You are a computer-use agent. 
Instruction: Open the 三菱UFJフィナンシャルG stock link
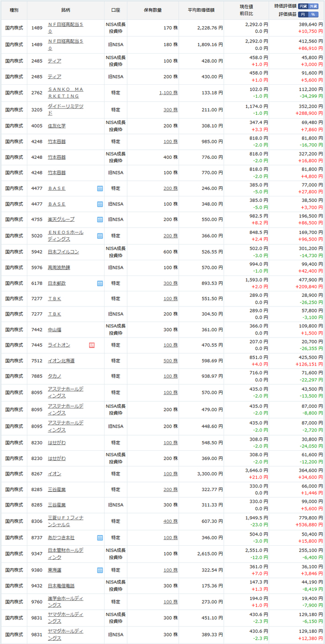click(65, 521)
